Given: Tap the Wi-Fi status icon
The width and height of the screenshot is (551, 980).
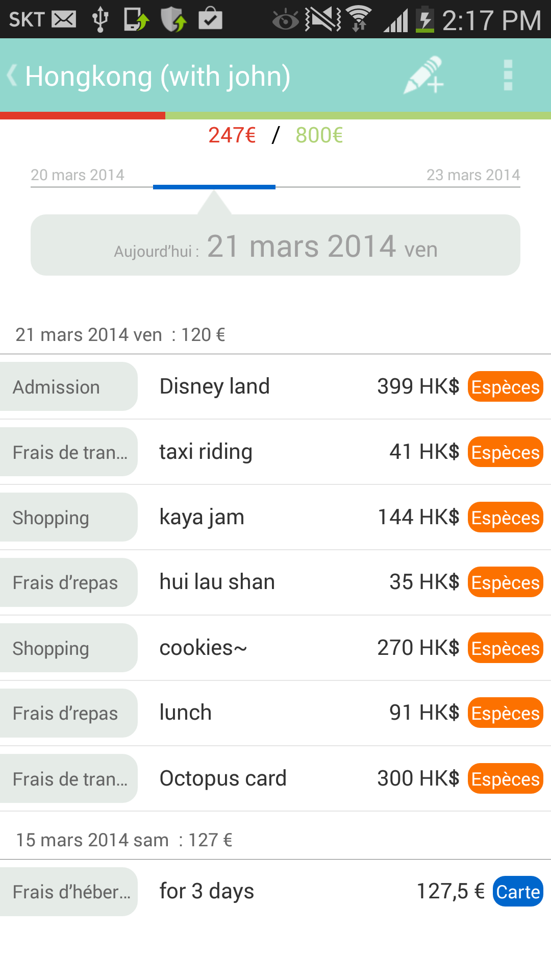Looking at the screenshot, I should [x=359, y=19].
